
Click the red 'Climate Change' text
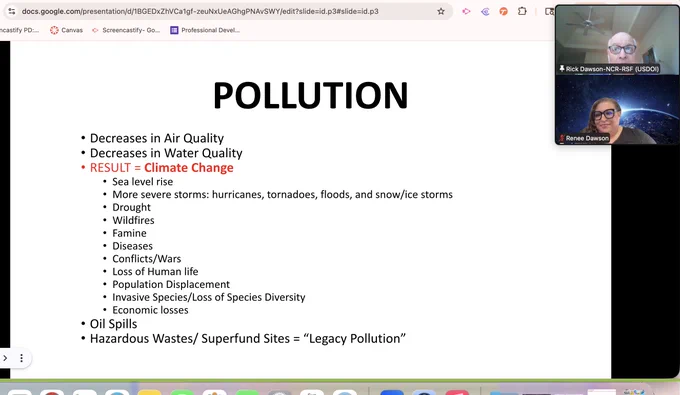tap(189, 167)
